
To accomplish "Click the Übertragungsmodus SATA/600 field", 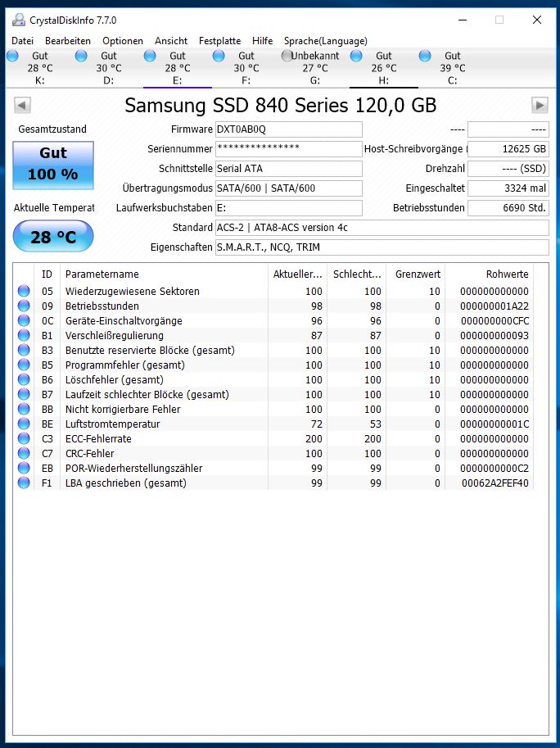I will click(289, 188).
